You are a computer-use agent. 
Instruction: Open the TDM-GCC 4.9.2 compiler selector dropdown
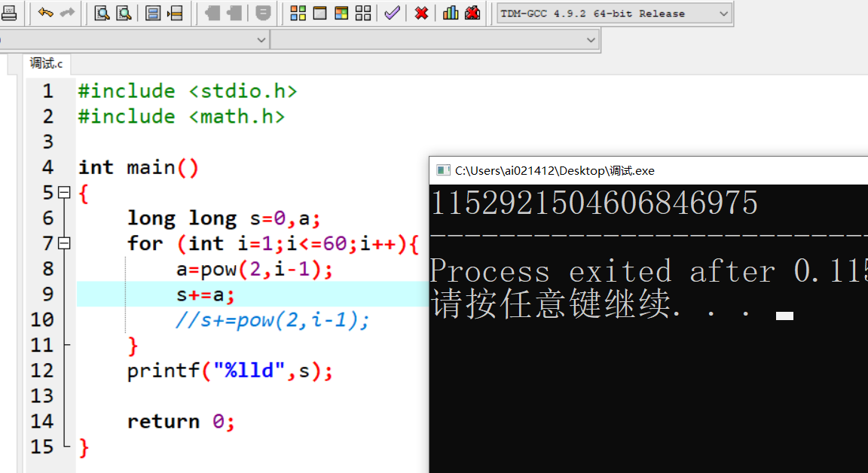click(615, 14)
